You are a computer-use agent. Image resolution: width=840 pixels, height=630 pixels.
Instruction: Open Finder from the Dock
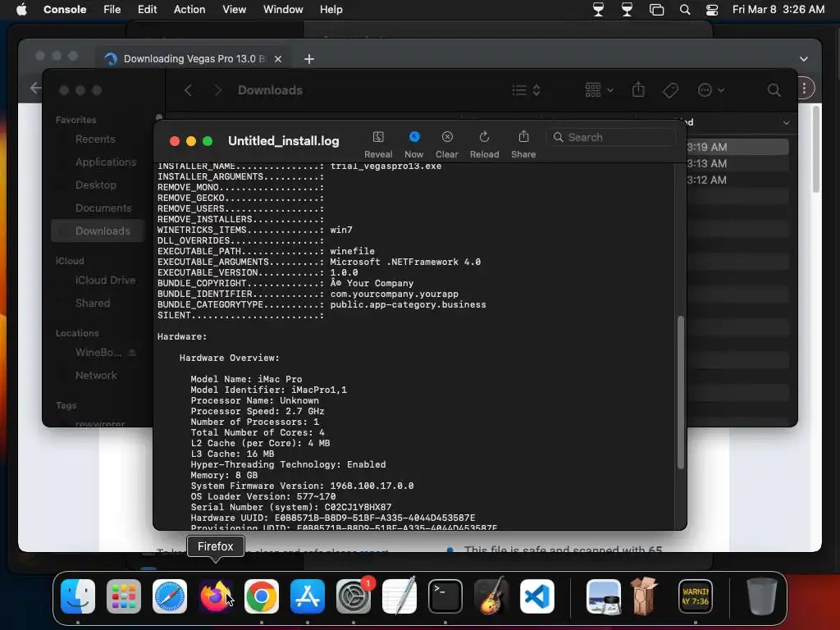coord(78,596)
